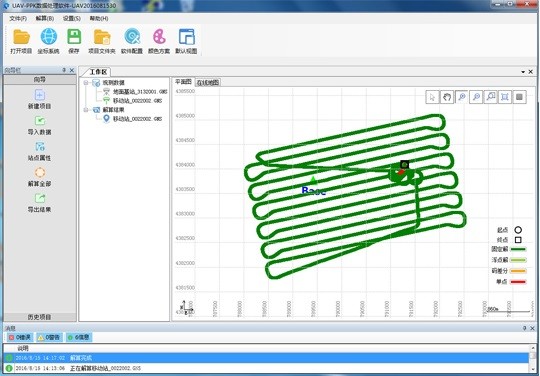Select the zoom out magnifier tool
Image resolution: width=540 pixels, height=376 pixels.
pos(476,97)
